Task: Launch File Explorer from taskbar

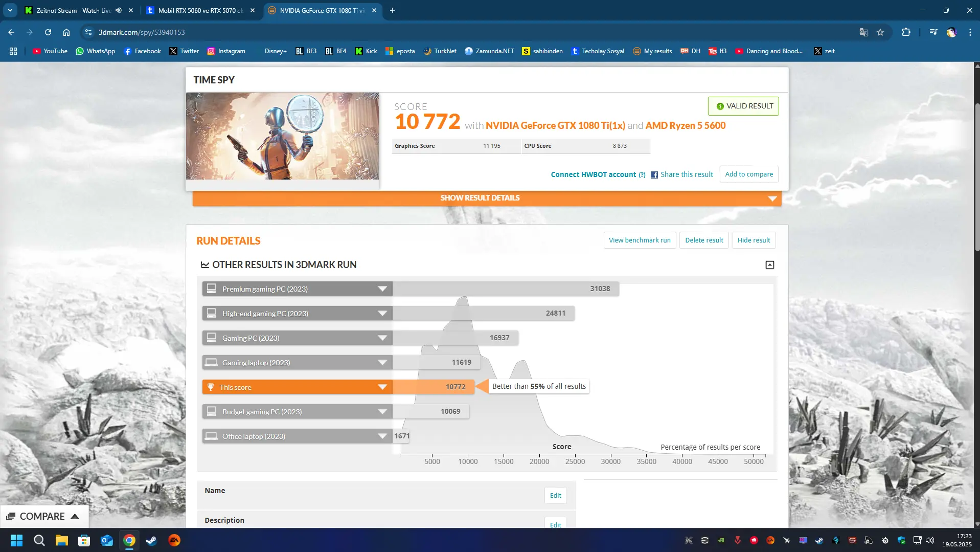Action: click(62, 540)
